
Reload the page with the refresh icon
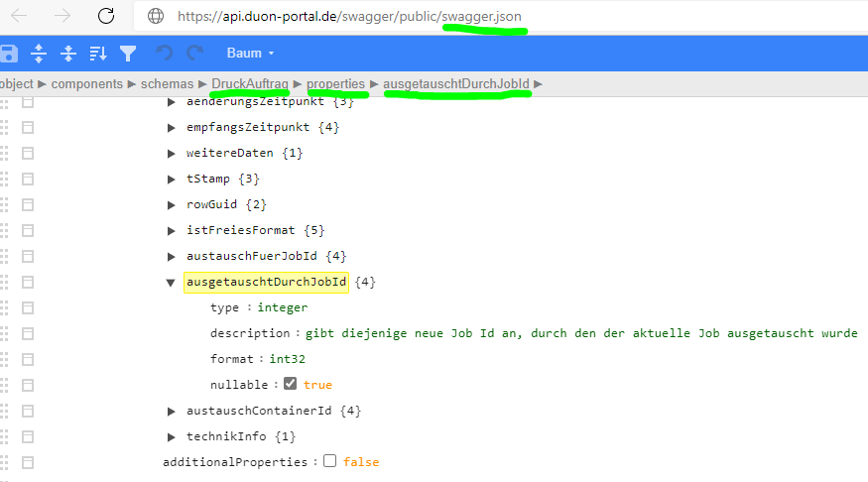[x=106, y=16]
